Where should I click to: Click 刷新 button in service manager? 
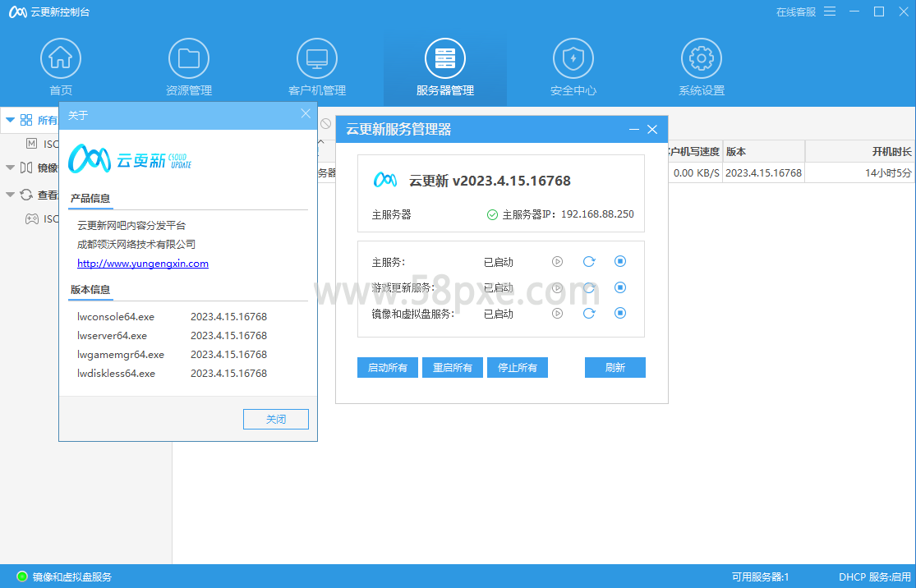pos(615,367)
